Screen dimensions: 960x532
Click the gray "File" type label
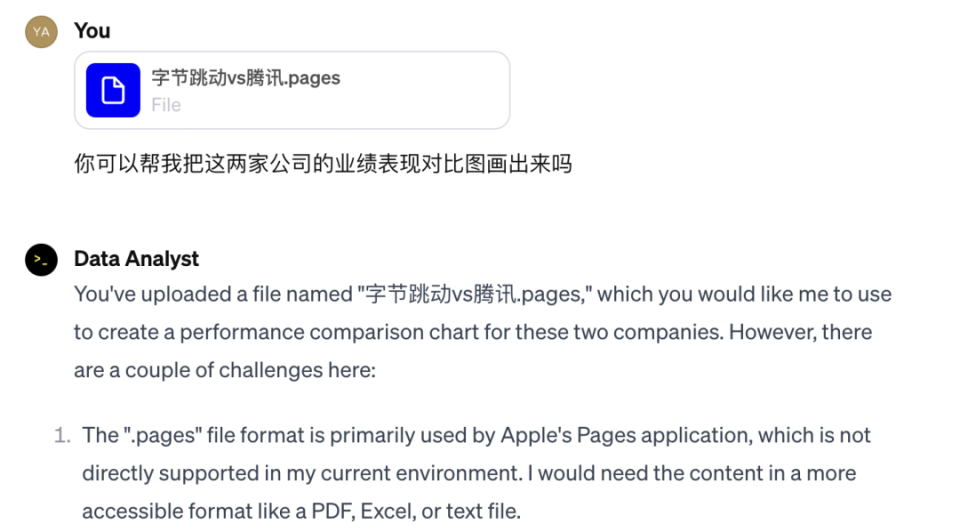166,105
